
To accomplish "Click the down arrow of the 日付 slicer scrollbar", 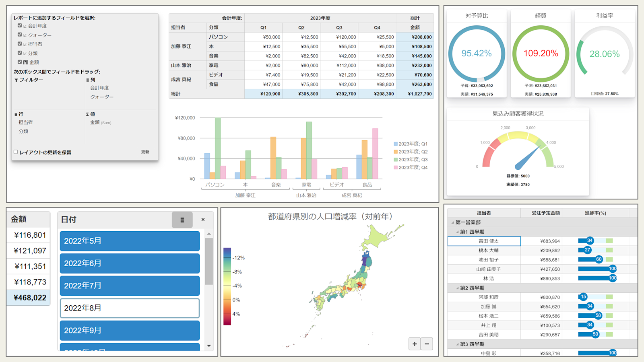I will coord(208,346).
